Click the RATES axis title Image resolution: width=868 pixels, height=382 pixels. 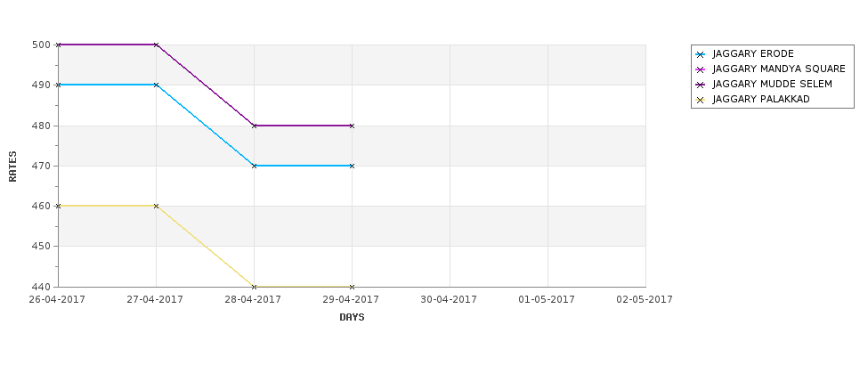coord(12,167)
